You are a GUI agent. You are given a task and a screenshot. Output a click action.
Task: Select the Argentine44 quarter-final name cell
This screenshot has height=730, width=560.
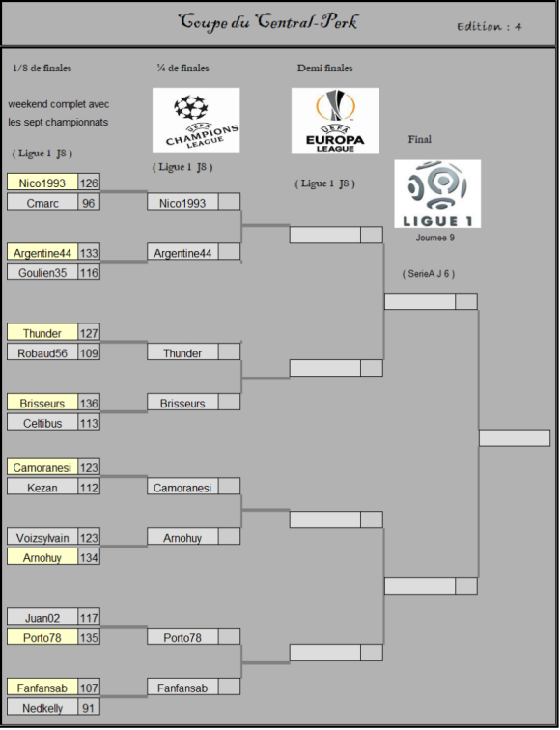click(182, 252)
